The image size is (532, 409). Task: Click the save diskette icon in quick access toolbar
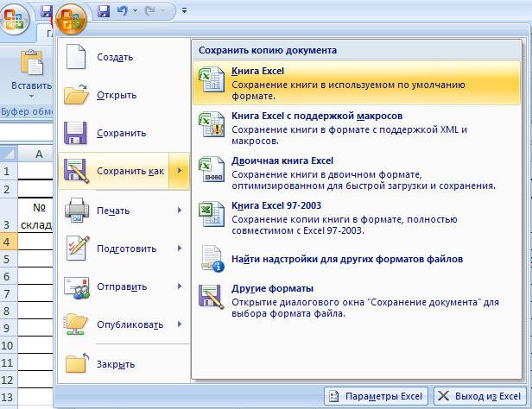(104, 12)
